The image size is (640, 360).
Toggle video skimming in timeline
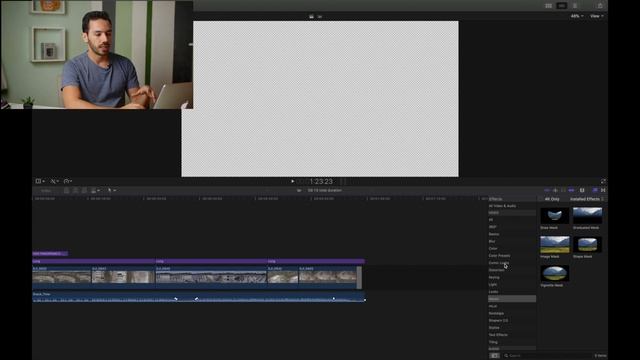point(547,190)
